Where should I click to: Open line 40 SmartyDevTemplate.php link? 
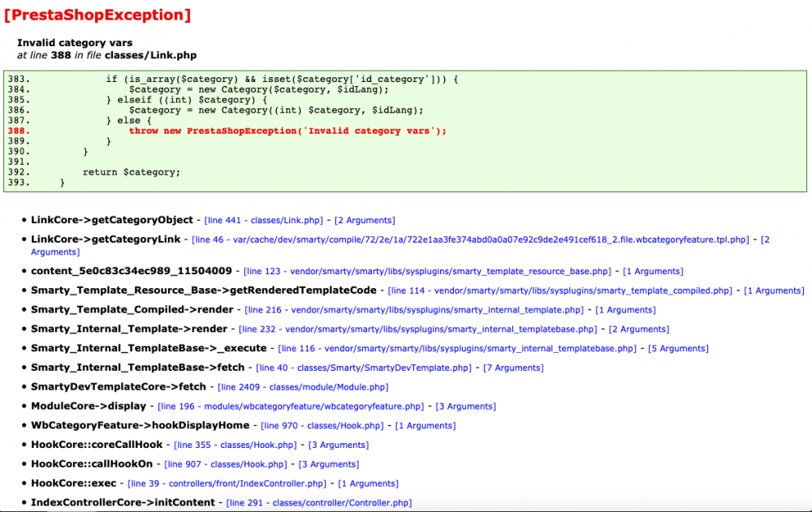point(364,368)
